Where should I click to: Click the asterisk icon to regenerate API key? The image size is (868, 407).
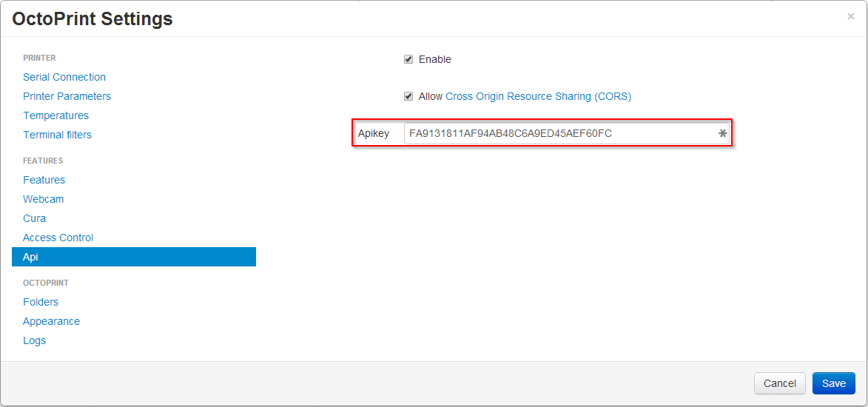722,134
